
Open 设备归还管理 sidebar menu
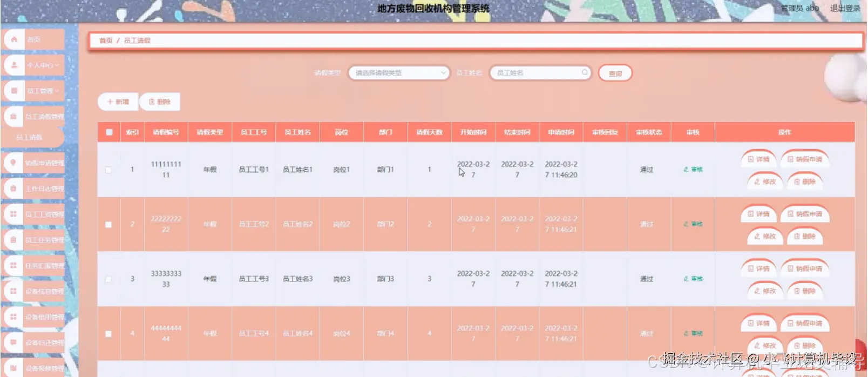(x=33, y=342)
